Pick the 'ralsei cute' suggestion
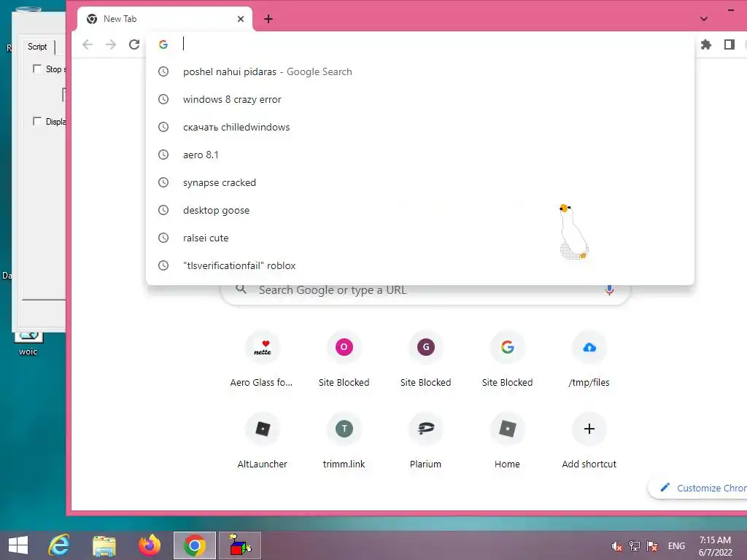 click(420, 238)
